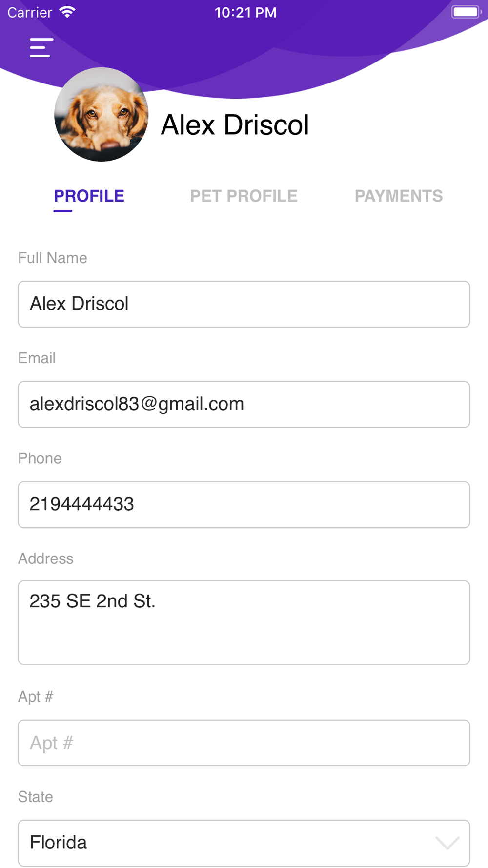Click the Email input field
This screenshot has height=868, width=488.
click(244, 404)
